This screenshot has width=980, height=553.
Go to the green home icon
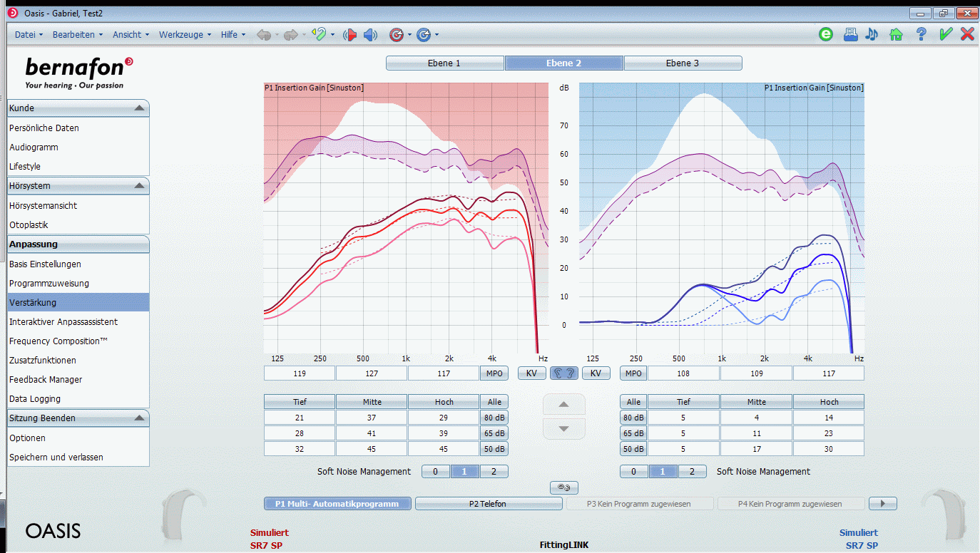click(x=896, y=34)
